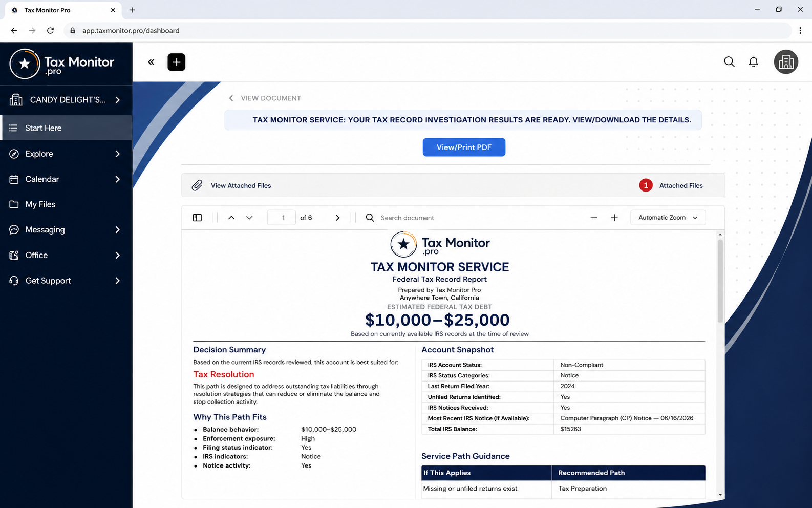
Task: Click the document search magnifier icon
Action: click(370, 218)
